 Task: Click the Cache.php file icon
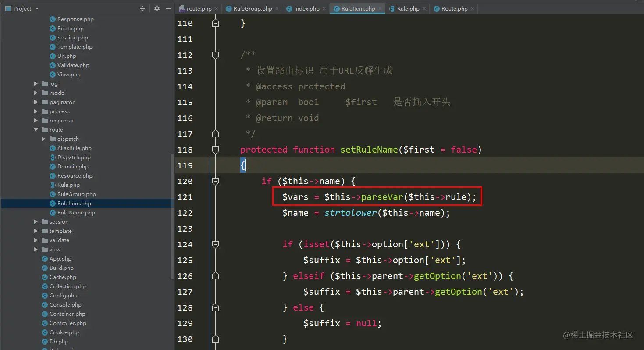pos(45,277)
